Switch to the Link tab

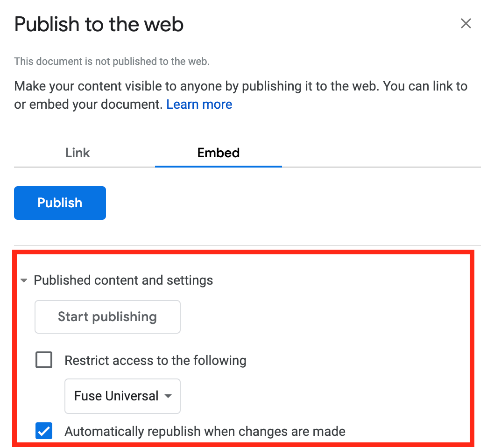78,153
